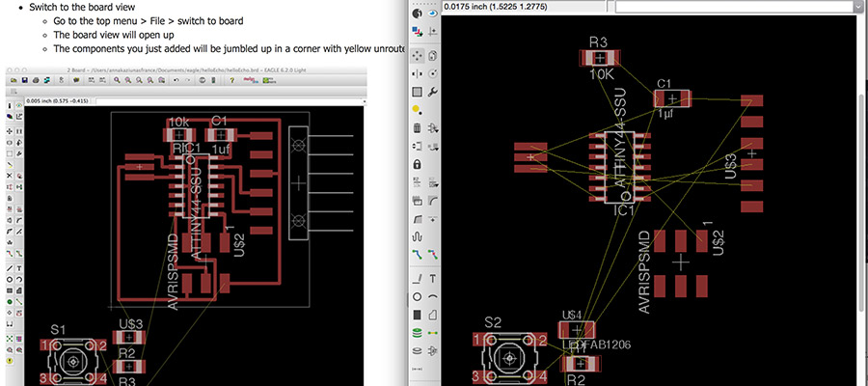Click Grid button in left EAGLE window
This screenshot has height=386, width=868.
click(14, 92)
